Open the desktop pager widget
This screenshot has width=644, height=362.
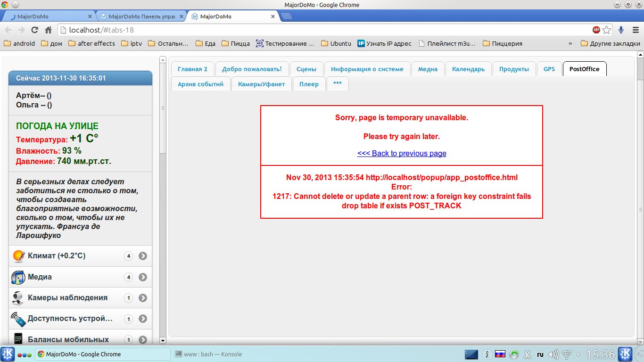pos(471,354)
